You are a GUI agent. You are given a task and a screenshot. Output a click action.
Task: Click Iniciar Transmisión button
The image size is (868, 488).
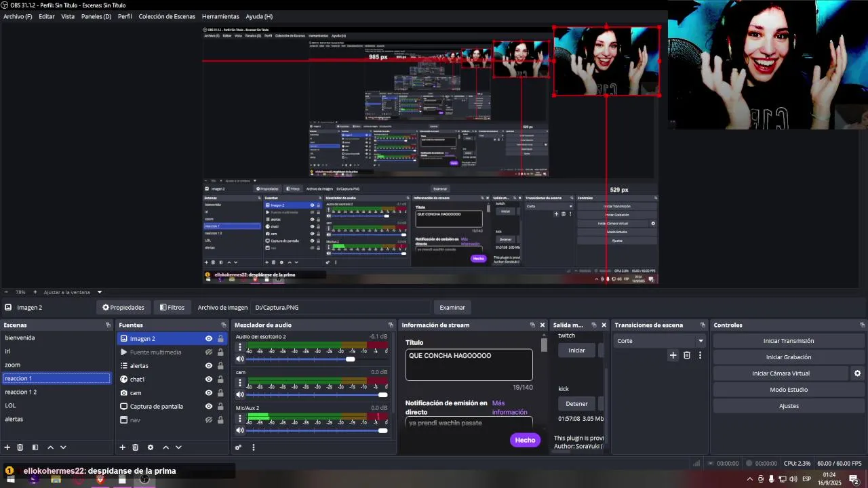point(789,341)
